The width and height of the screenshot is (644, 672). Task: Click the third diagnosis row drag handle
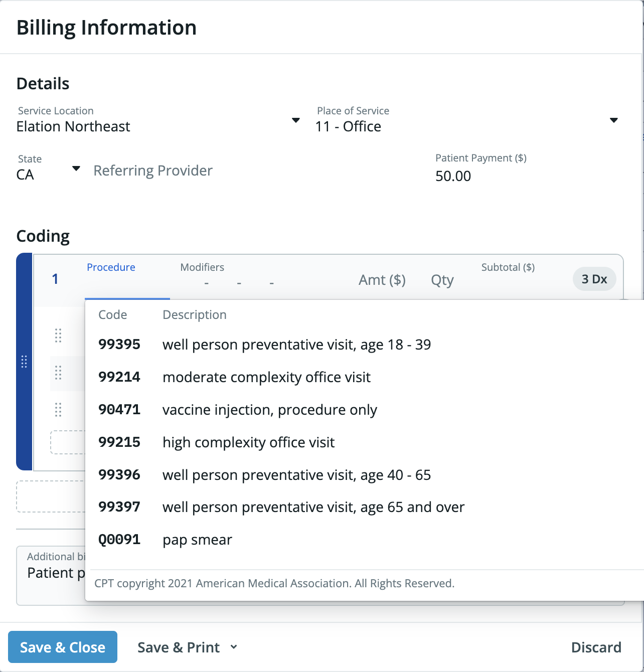(x=58, y=410)
